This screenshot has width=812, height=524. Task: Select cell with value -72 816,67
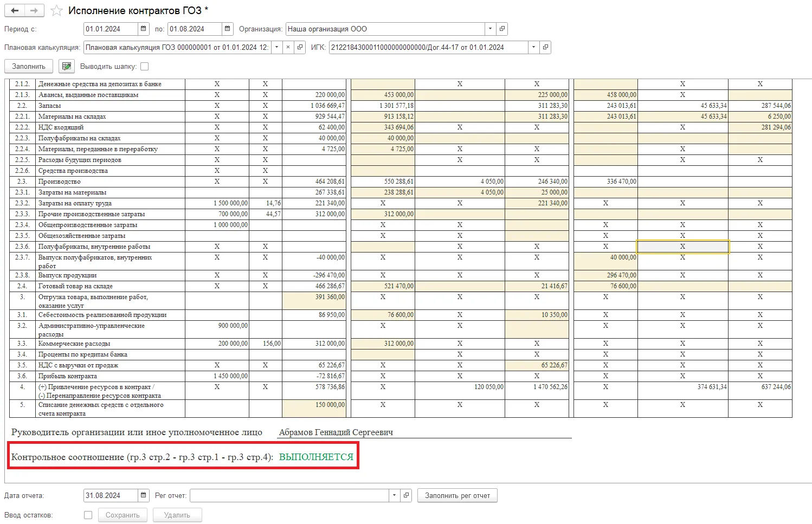pyautogui.click(x=314, y=376)
